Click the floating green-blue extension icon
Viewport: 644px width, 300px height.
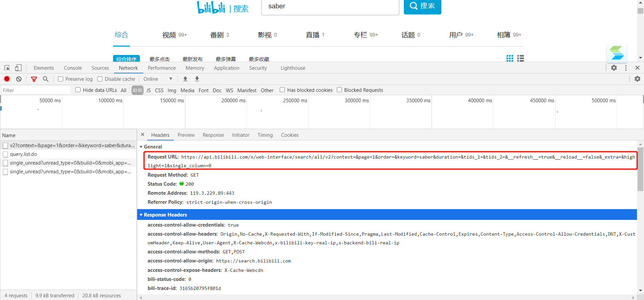(617, 53)
